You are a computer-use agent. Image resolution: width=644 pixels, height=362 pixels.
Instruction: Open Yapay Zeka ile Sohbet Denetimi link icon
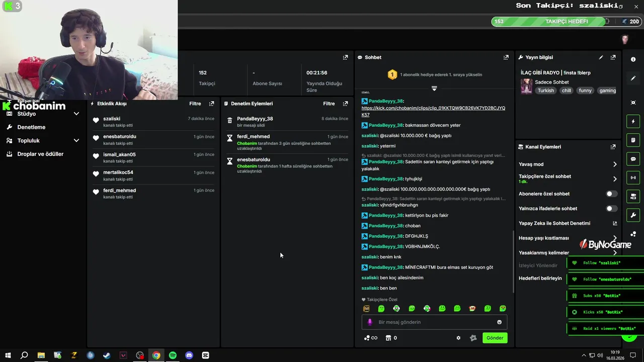[x=615, y=223]
